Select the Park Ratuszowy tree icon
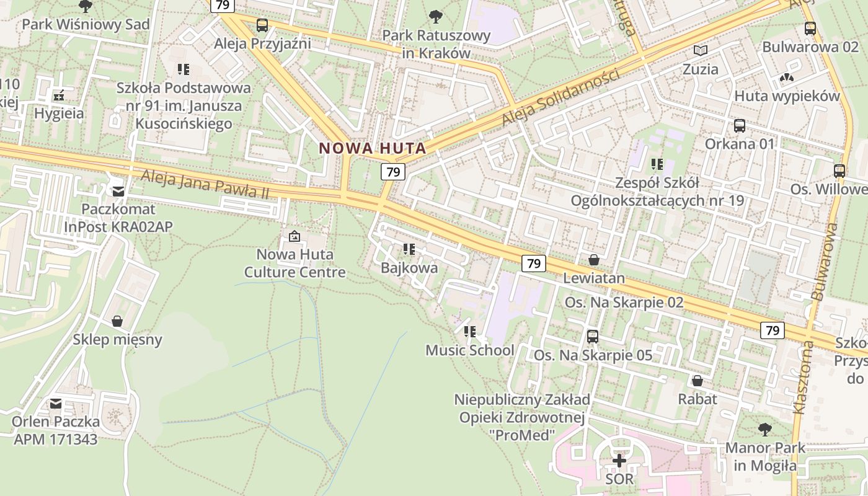 point(436,16)
